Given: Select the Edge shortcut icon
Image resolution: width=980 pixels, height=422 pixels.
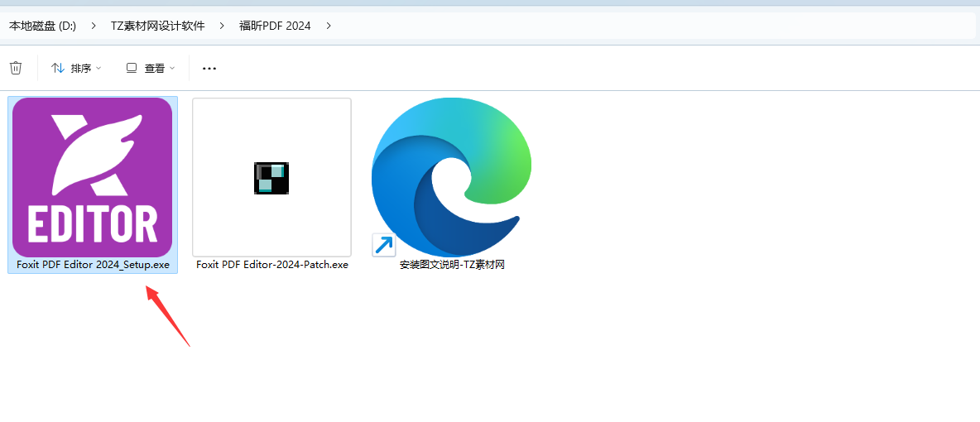Looking at the screenshot, I should (451, 177).
